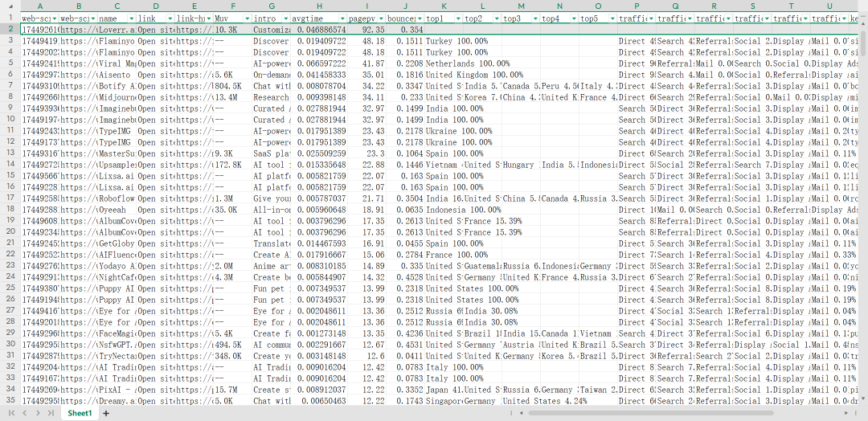868x421 pixels.
Task: Select Muv cell showing 172.8K
Action: (232, 165)
